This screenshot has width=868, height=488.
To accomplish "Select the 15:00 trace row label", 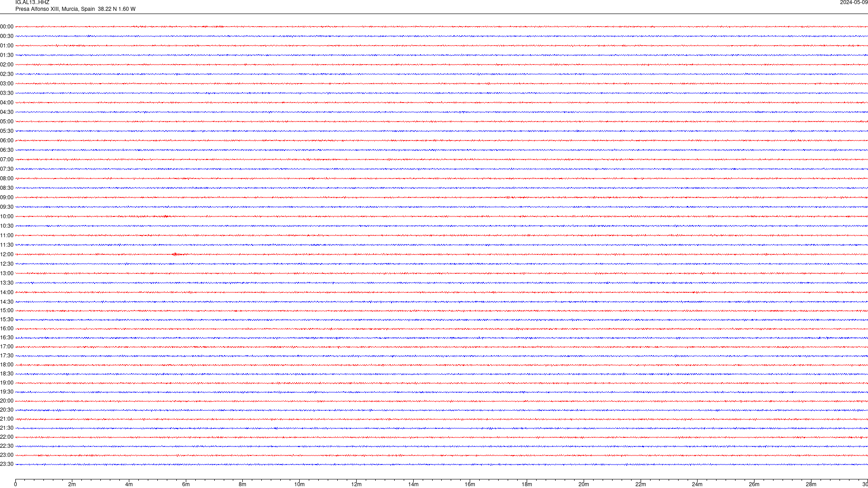I will point(7,310).
